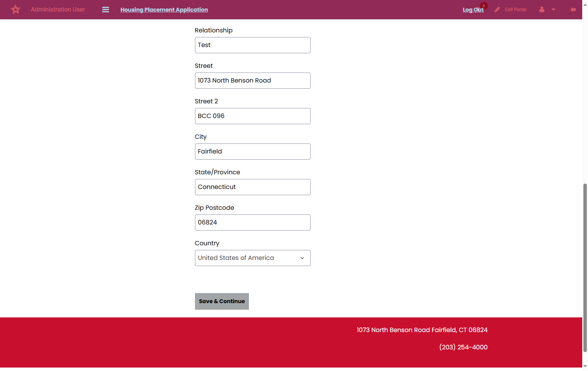This screenshot has width=588, height=371.
Task: Edit the City field
Action: (x=252, y=152)
